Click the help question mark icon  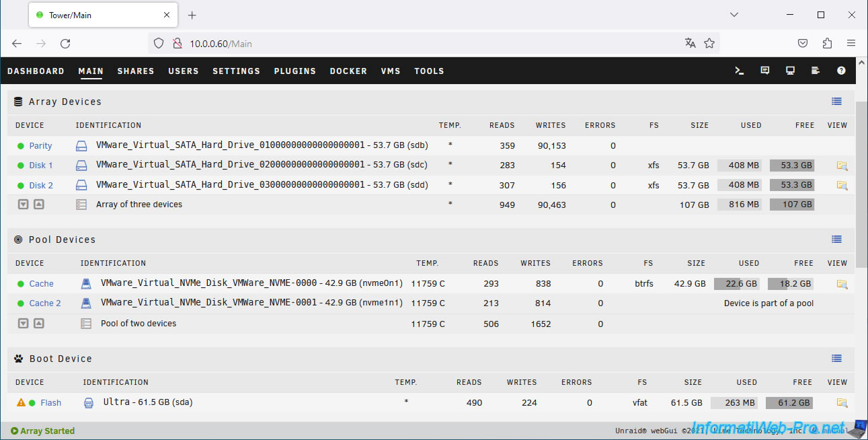pos(841,71)
